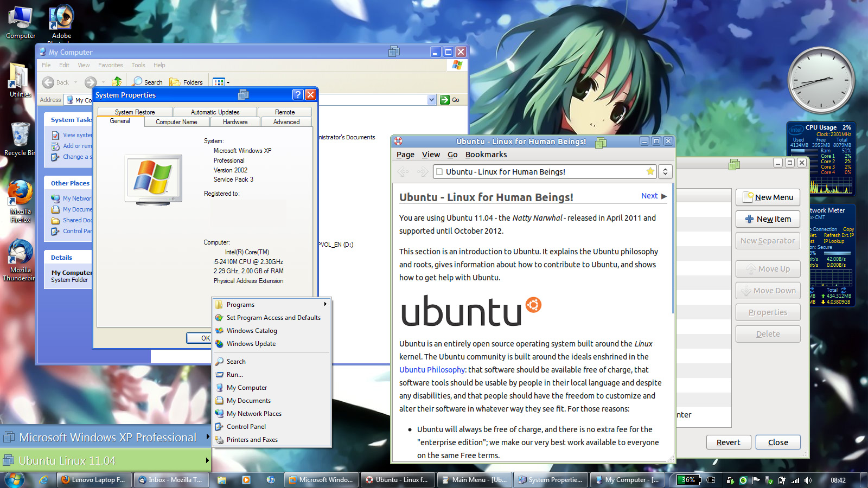Click the up/down stepper beside help location bar
The image size is (868, 488).
[665, 172]
